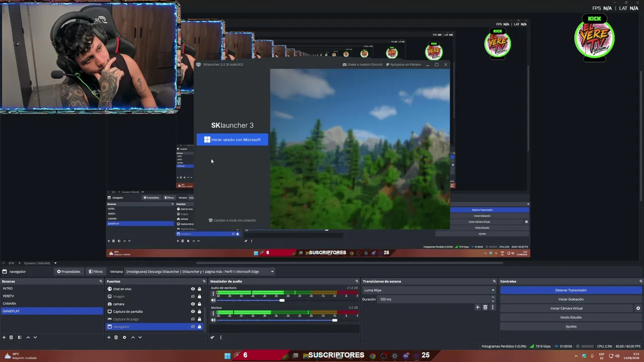Add a scene transition with plus icon
This screenshot has width=644, height=362.
click(477, 307)
